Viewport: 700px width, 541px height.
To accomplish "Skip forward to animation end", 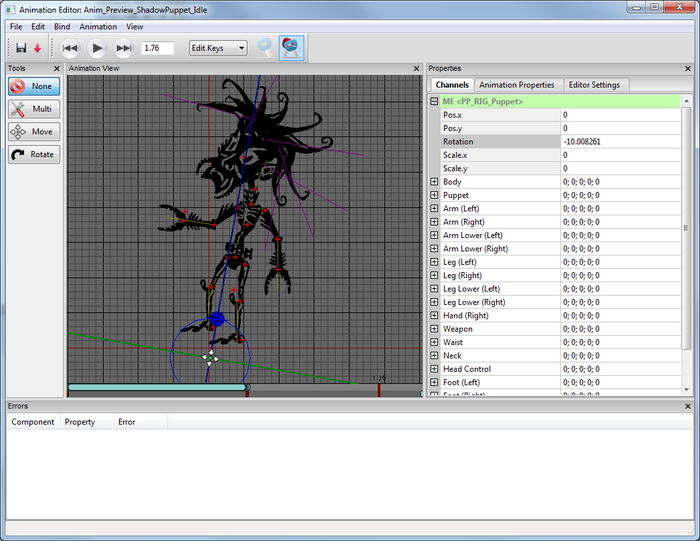I will tap(124, 48).
